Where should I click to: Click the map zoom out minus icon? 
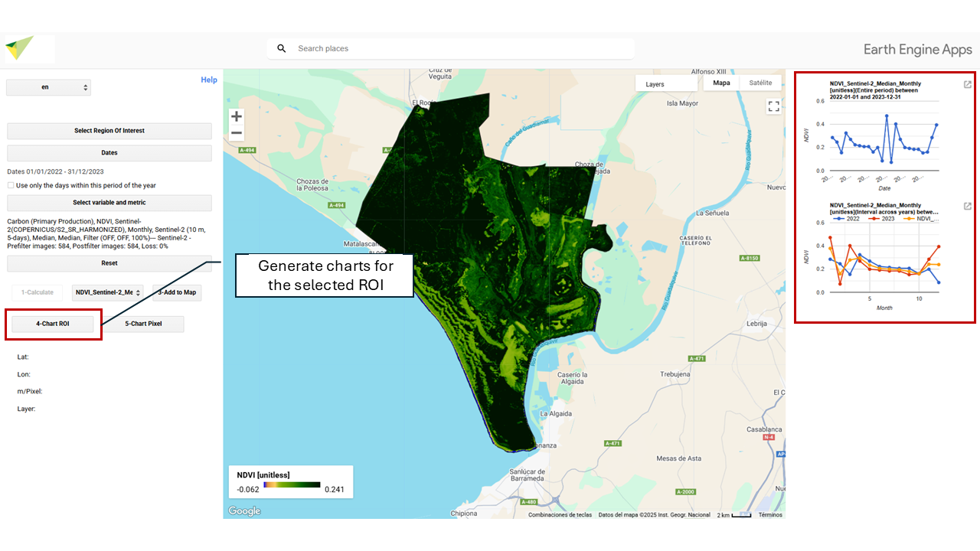[237, 133]
